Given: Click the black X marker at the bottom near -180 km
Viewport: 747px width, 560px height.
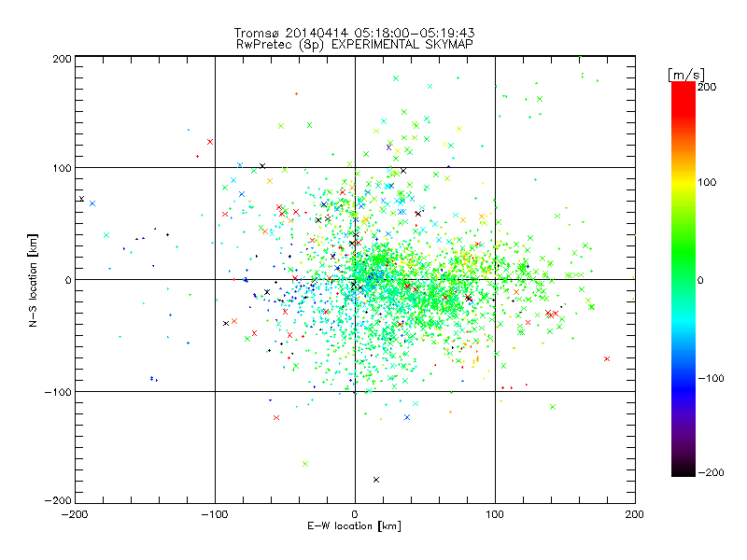Looking at the screenshot, I should 376,480.
